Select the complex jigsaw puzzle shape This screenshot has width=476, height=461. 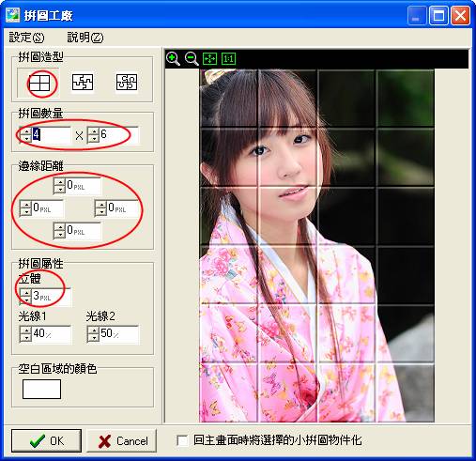click(x=127, y=83)
